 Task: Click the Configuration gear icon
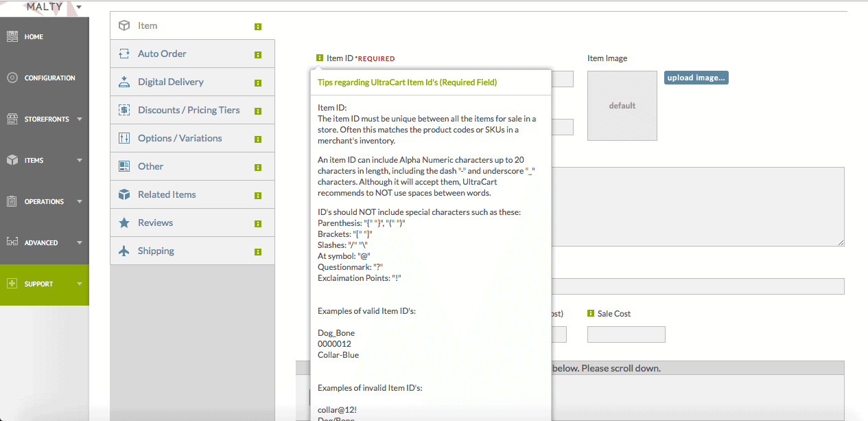(x=12, y=78)
